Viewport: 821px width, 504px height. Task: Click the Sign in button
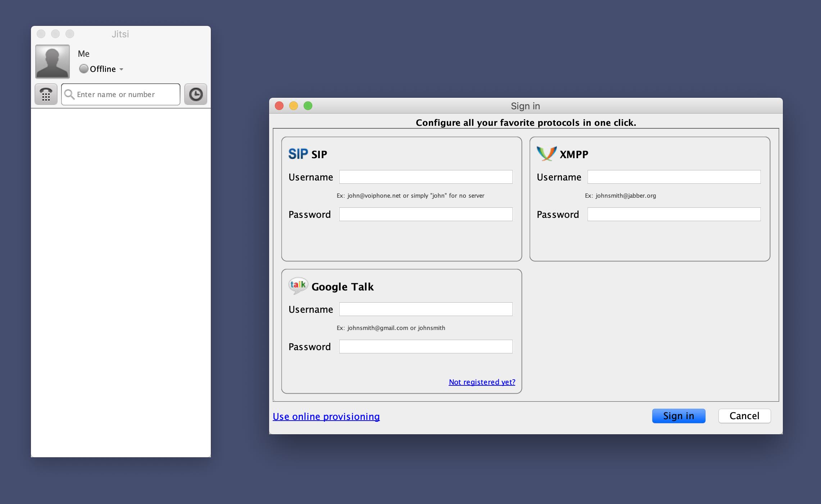pyautogui.click(x=677, y=416)
